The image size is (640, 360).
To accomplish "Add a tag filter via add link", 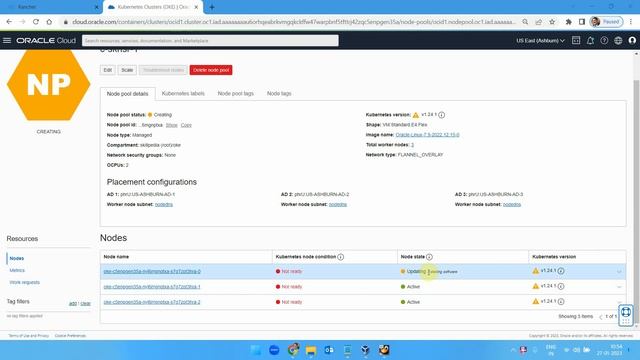I will (x=73, y=303).
